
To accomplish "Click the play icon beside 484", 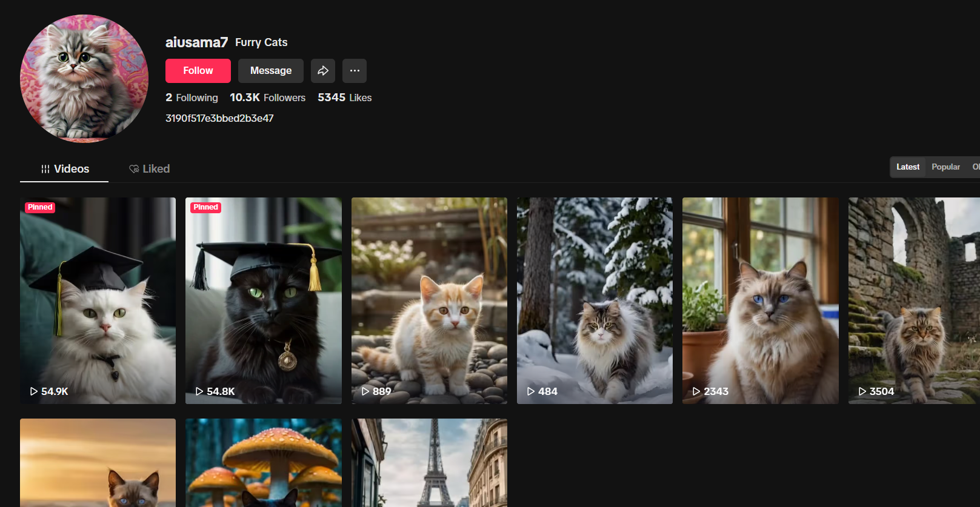I will pyautogui.click(x=531, y=391).
